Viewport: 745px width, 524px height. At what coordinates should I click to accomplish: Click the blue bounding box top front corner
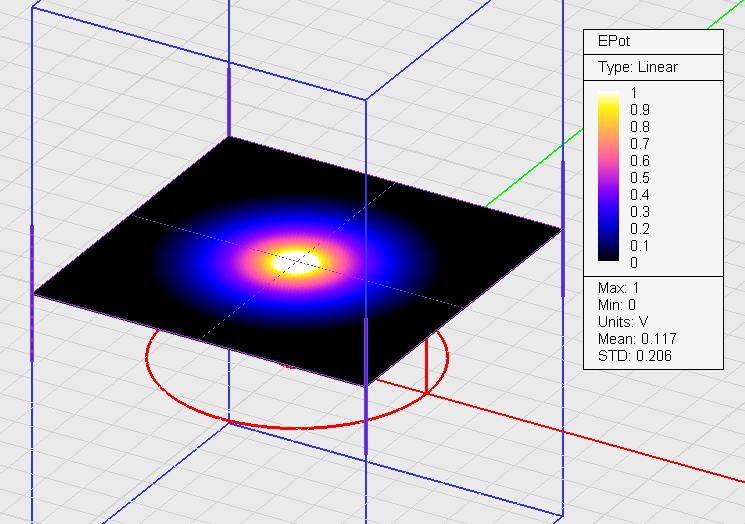pyautogui.click(x=366, y=99)
